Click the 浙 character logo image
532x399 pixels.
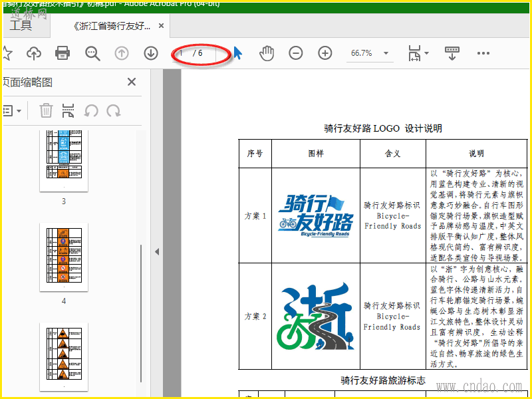pos(317,317)
